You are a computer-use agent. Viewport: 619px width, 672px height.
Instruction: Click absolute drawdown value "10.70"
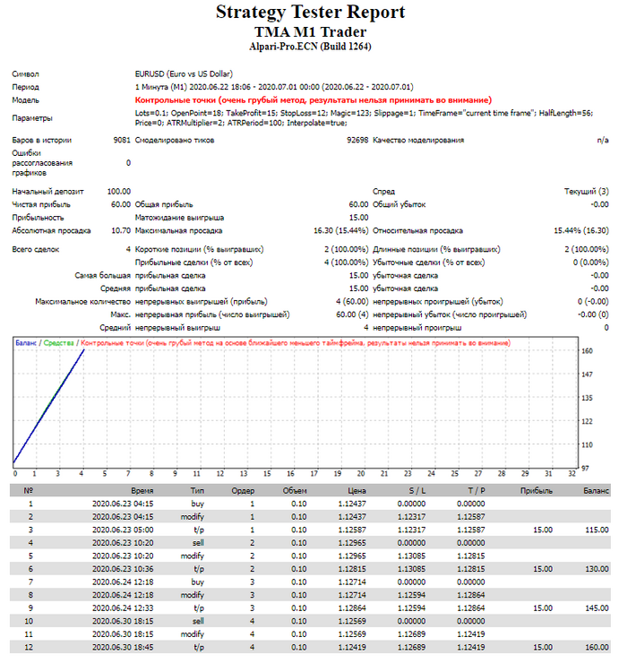pos(121,230)
